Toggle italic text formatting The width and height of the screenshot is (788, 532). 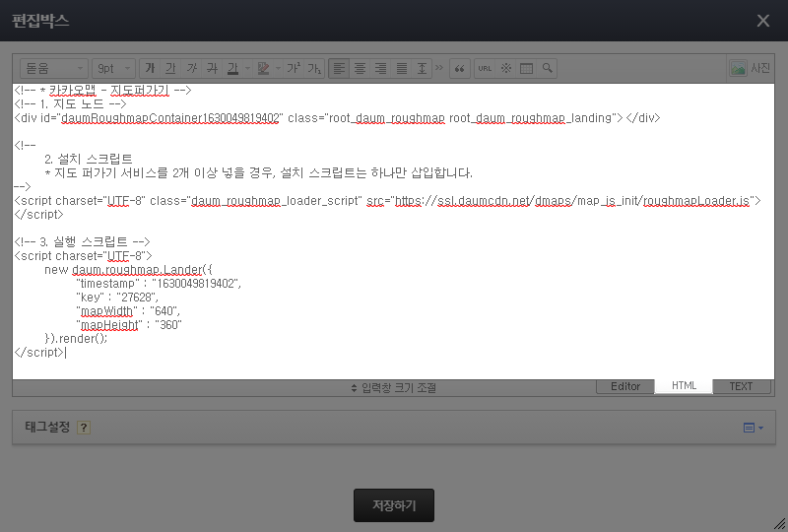pyautogui.click(x=191, y=69)
